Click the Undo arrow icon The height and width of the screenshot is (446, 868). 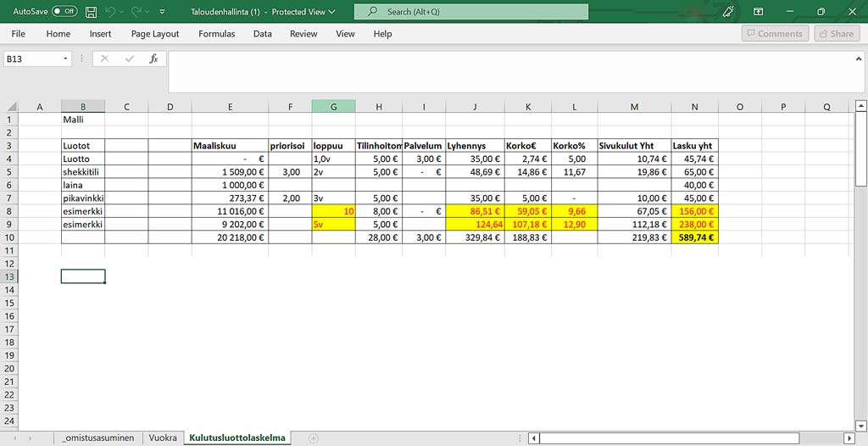point(111,11)
